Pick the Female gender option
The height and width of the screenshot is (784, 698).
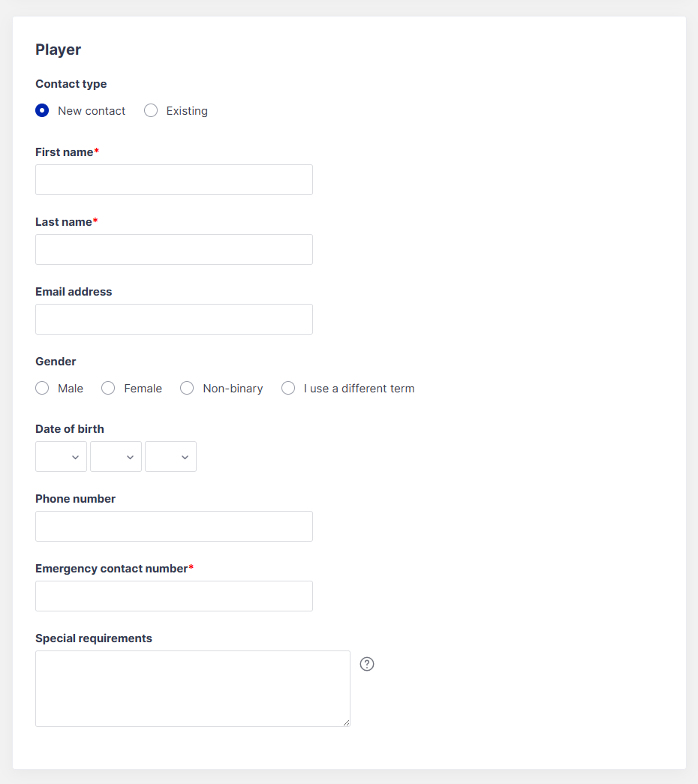click(109, 388)
